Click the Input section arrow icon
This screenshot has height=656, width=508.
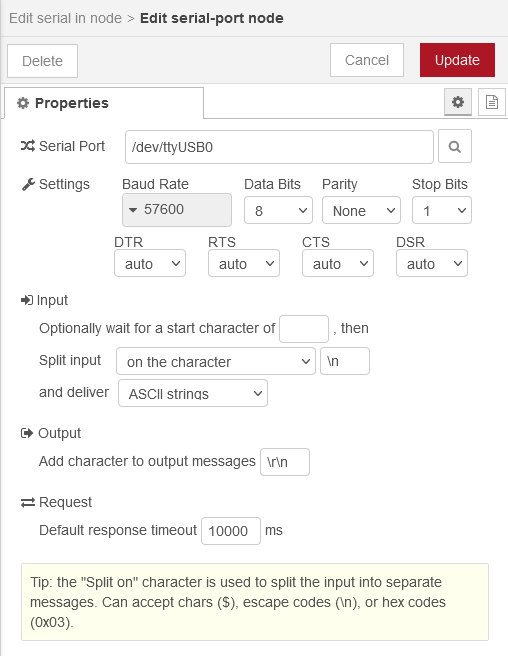(x=27, y=300)
